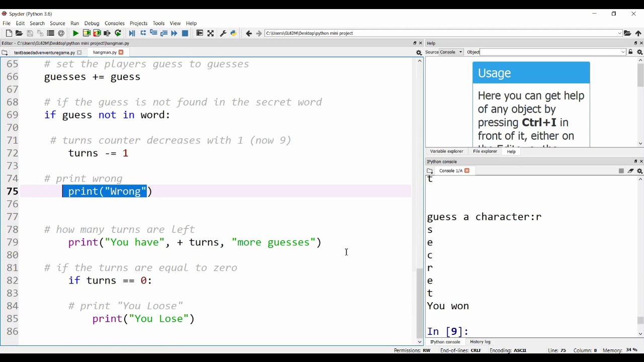644x362 pixels.
Task: Open the Run menu
Action: tap(74, 23)
